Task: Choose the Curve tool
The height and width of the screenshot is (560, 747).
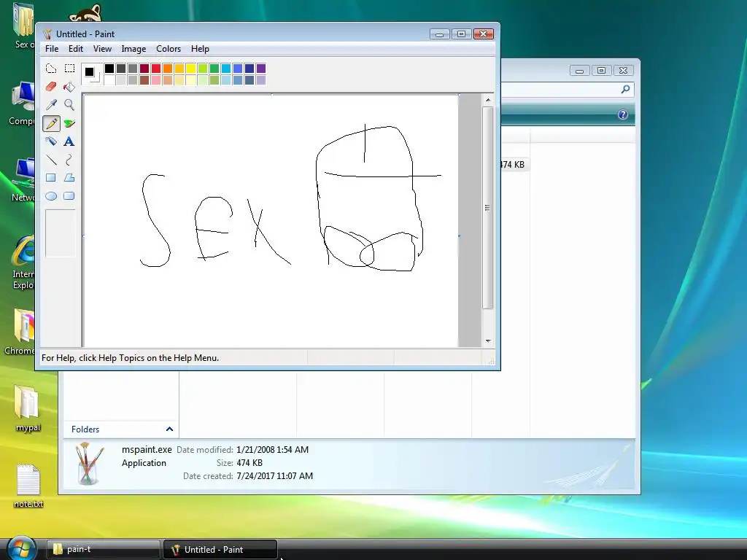Action: coord(69,160)
